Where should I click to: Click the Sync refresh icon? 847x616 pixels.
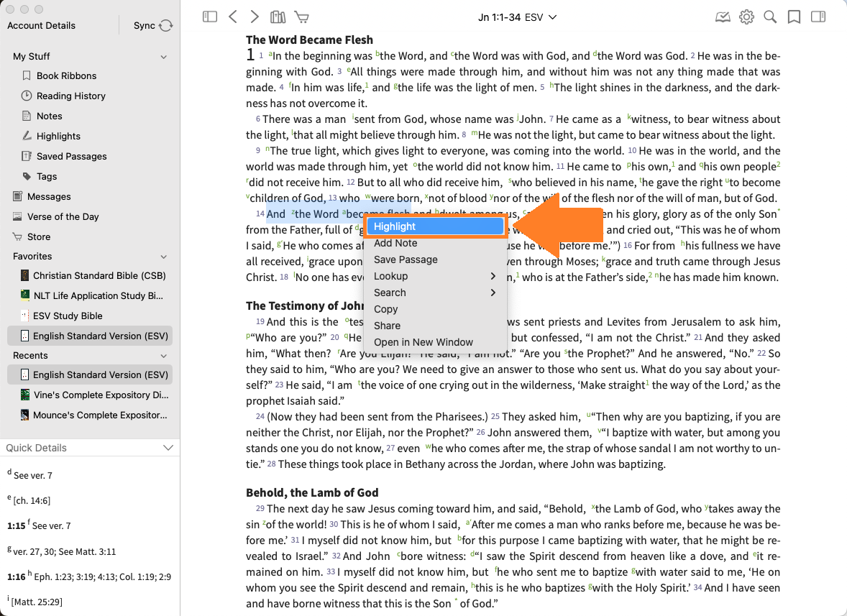coord(165,26)
